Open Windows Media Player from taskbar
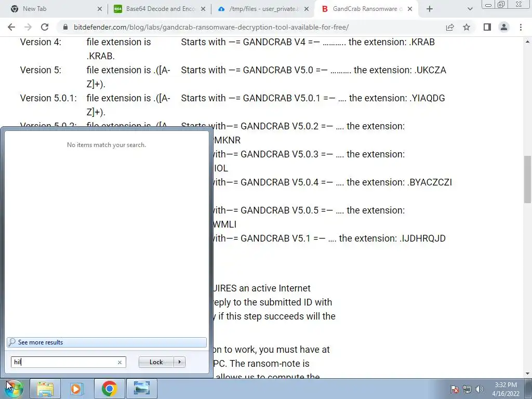Viewport: 532px width, 399px height. (x=77, y=389)
